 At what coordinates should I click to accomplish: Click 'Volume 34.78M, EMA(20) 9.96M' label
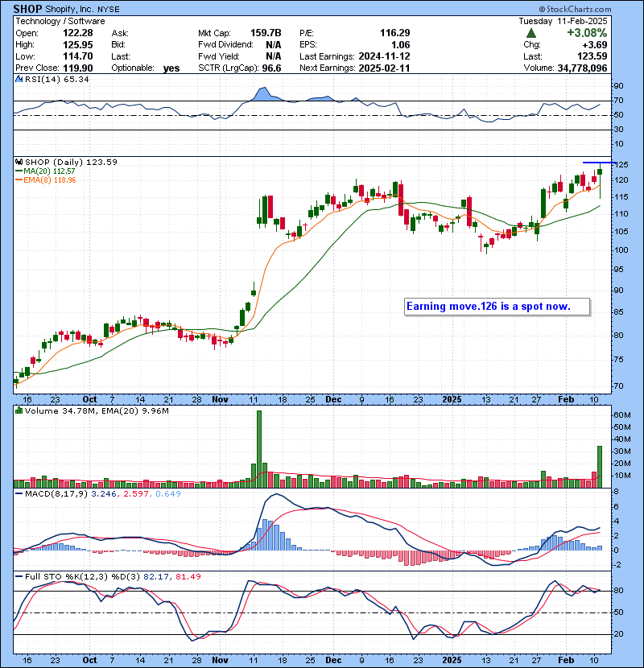tap(97, 410)
